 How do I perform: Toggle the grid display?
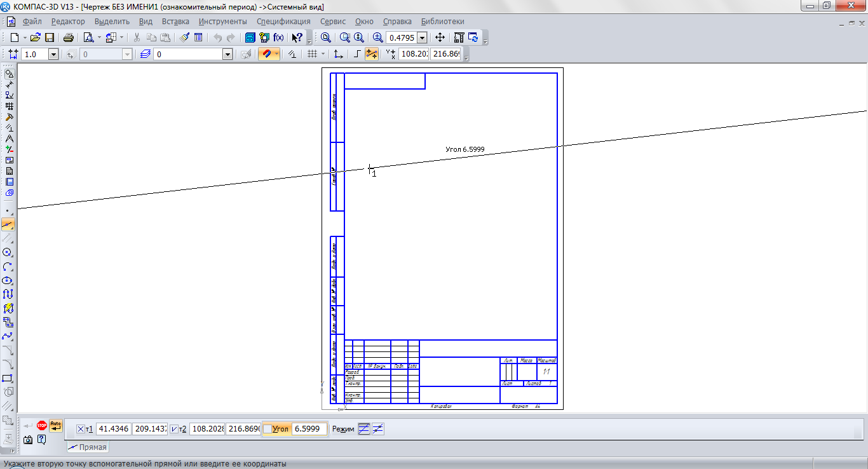click(x=312, y=55)
